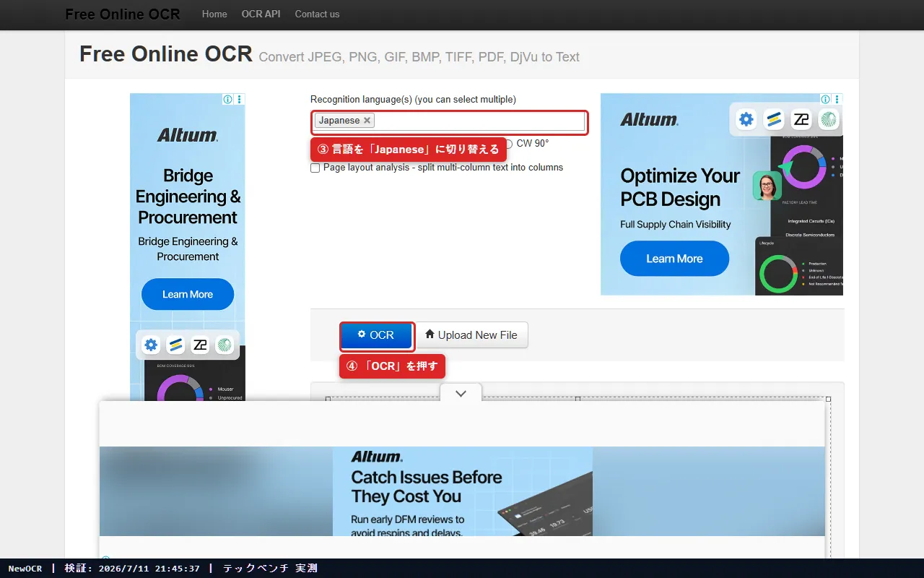Click the striped yellow-blue icon in the right ad
The image size is (924, 578).
774,119
